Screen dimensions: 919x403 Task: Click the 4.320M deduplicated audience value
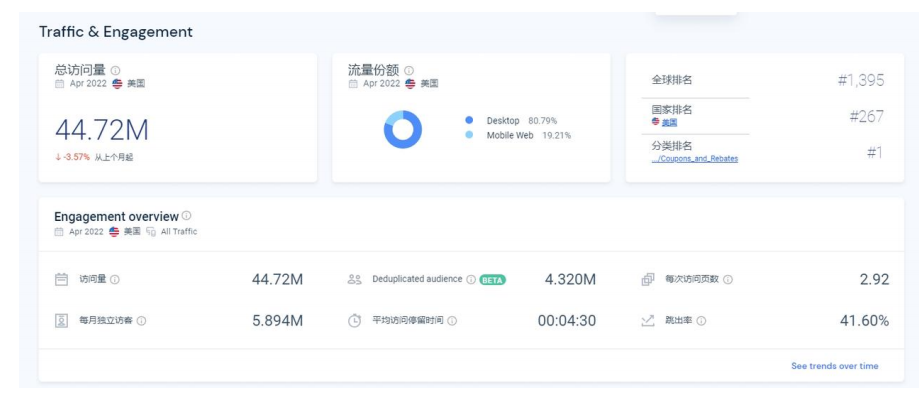(570, 280)
